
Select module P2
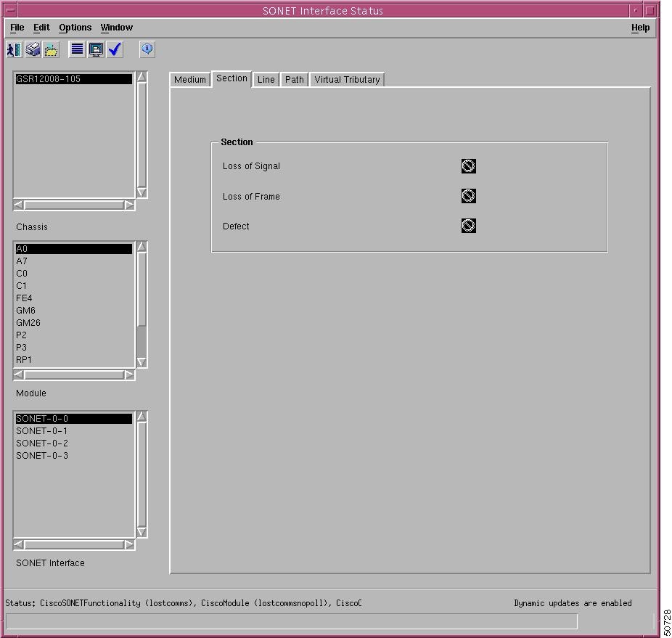click(x=74, y=335)
